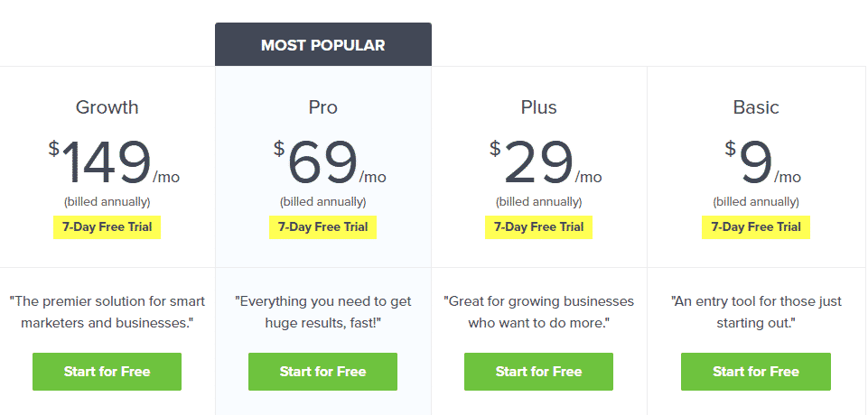Select the Basic plan heading
This screenshot has width=868, height=415.
(755, 107)
